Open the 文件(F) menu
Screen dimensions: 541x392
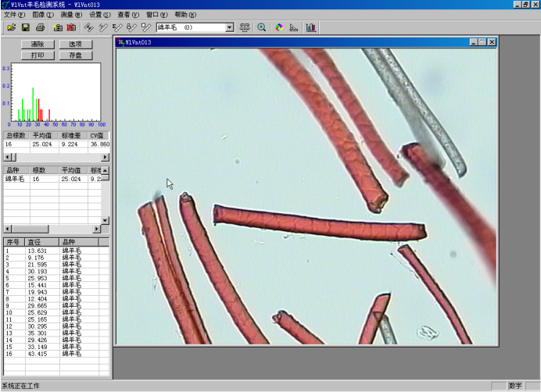[15, 15]
